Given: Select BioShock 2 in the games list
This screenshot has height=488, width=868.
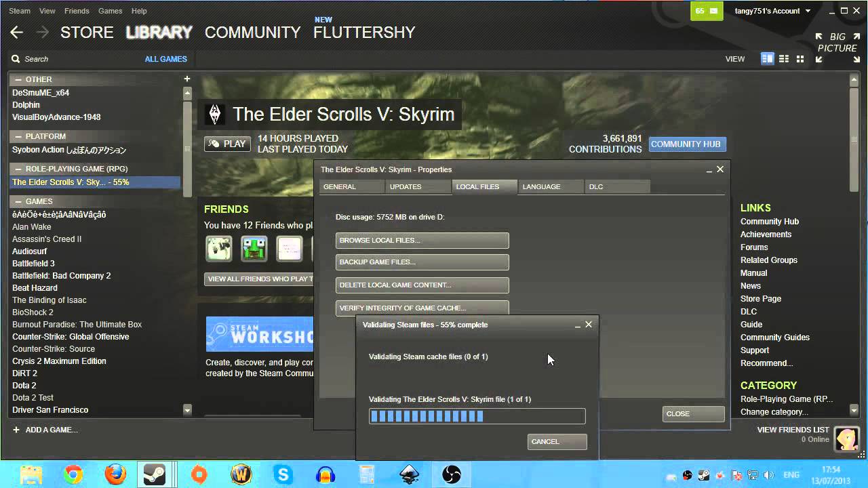Looking at the screenshot, I should click(33, 312).
